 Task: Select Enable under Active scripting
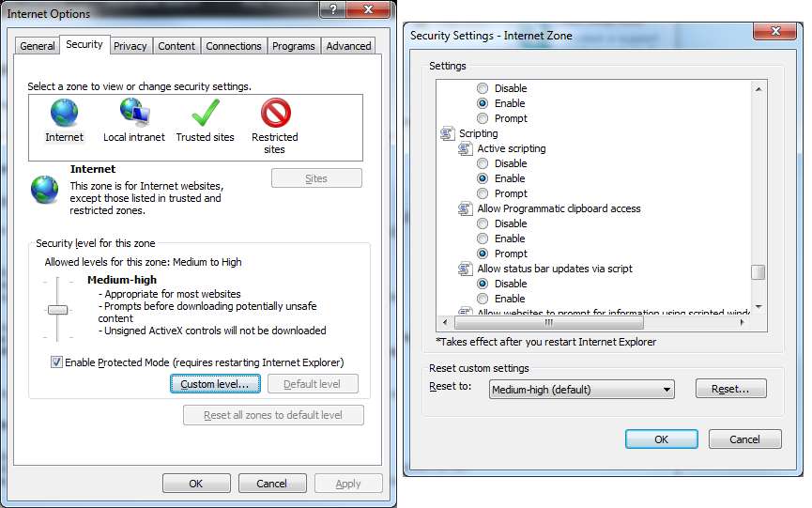(x=483, y=178)
